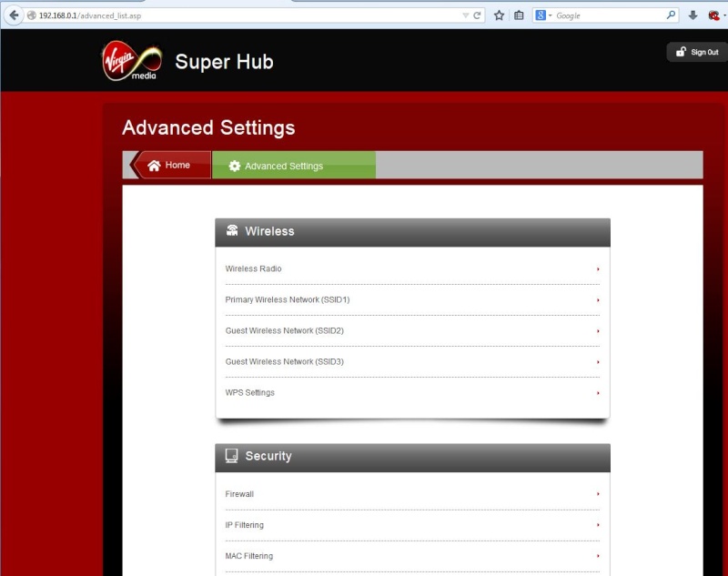Open the search engine selector dropdown
Screen dimensions: 728x576
[543, 15]
